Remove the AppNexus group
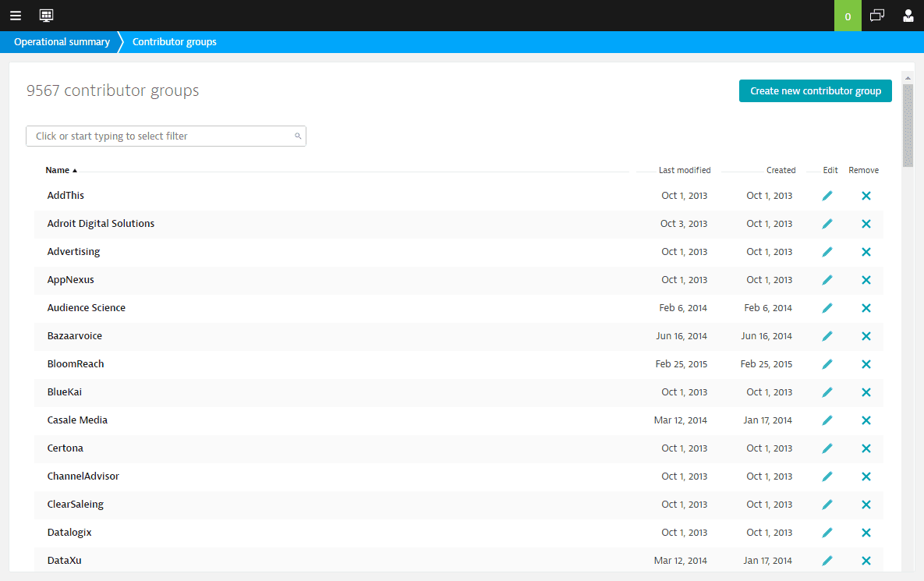The width and height of the screenshot is (924, 581). pyautogui.click(x=866, y=280)
